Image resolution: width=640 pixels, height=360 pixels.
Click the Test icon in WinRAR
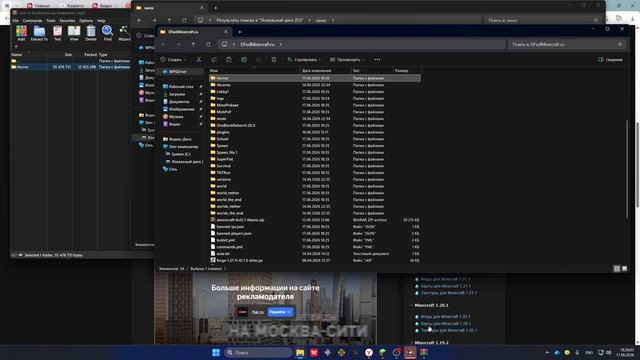[58, 33]
